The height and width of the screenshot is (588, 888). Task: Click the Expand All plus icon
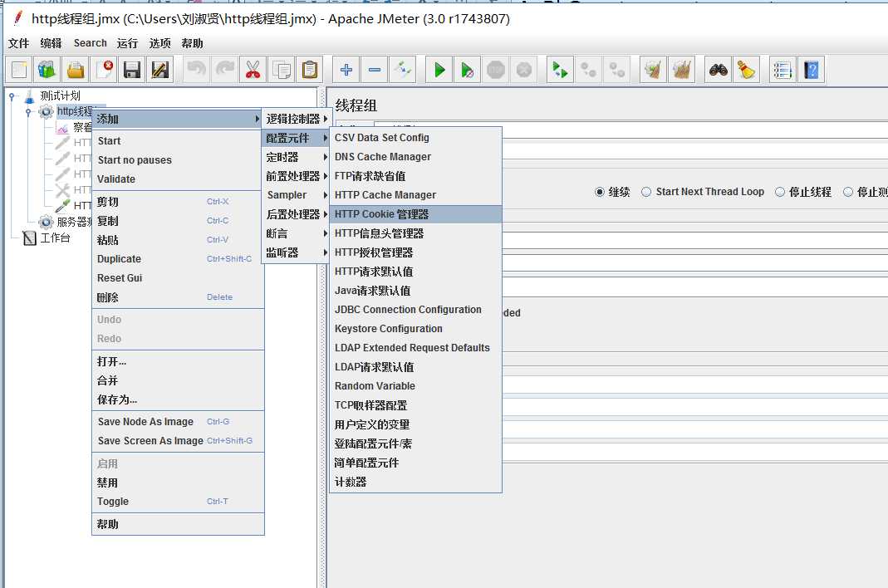pyautogui.click(x=346, y=71)
